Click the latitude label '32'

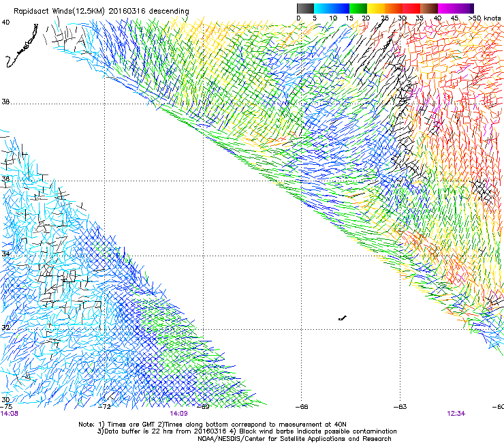[x=5, y=328]
